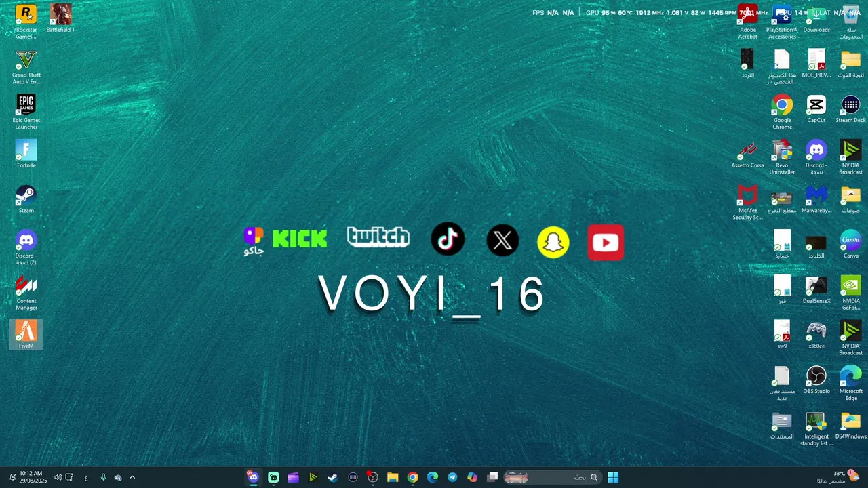Screen dimensions: 868x488
Task: Open the volume control in system tray
Action: [x=58, y=477]
